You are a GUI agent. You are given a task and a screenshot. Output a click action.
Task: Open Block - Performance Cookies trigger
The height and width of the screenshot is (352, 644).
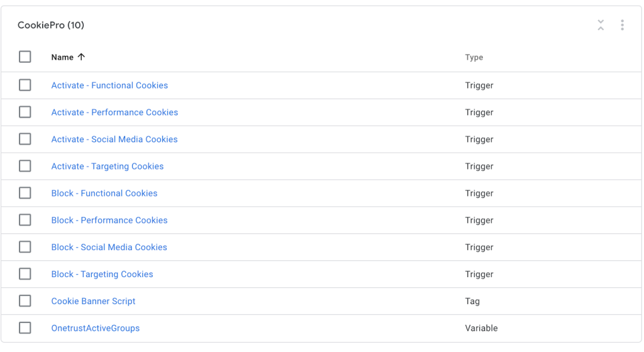coord(109,220)
